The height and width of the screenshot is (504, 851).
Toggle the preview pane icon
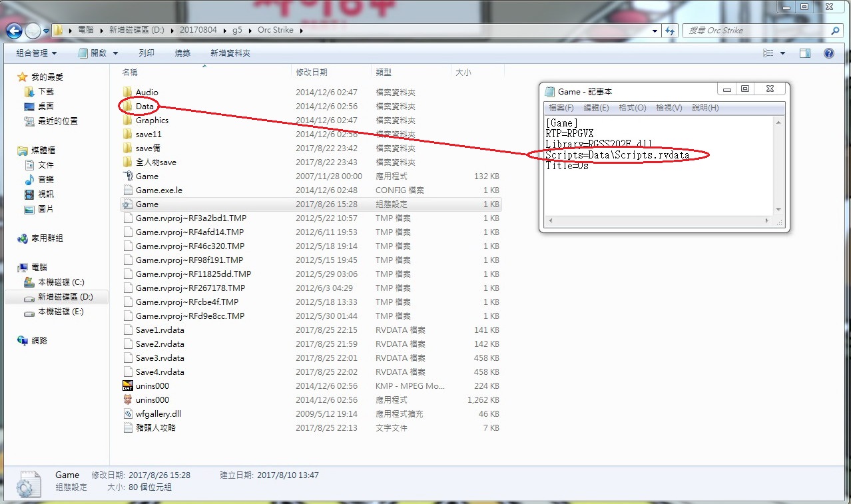(x=804, y=53)
